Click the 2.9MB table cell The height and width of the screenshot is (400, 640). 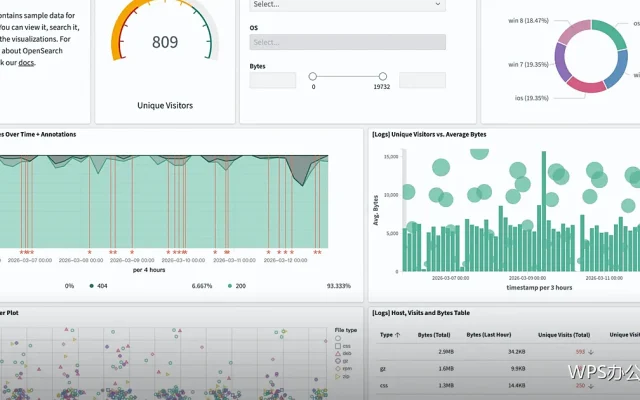coord(446,352)
